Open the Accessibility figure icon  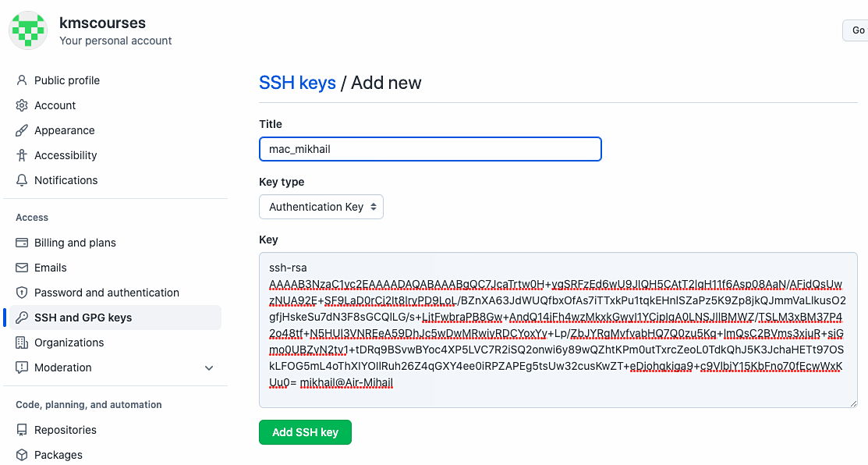click(x=22, y=155)
